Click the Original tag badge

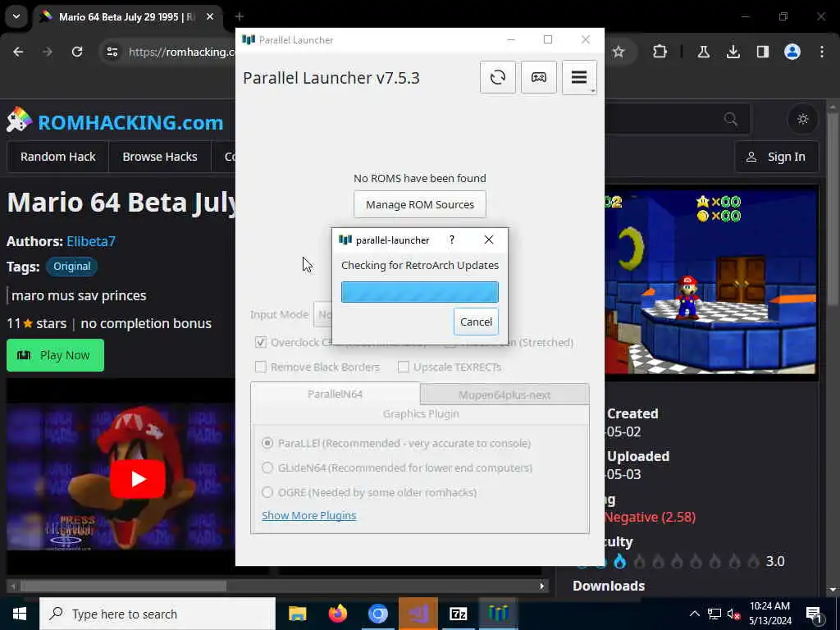[71, 267]
